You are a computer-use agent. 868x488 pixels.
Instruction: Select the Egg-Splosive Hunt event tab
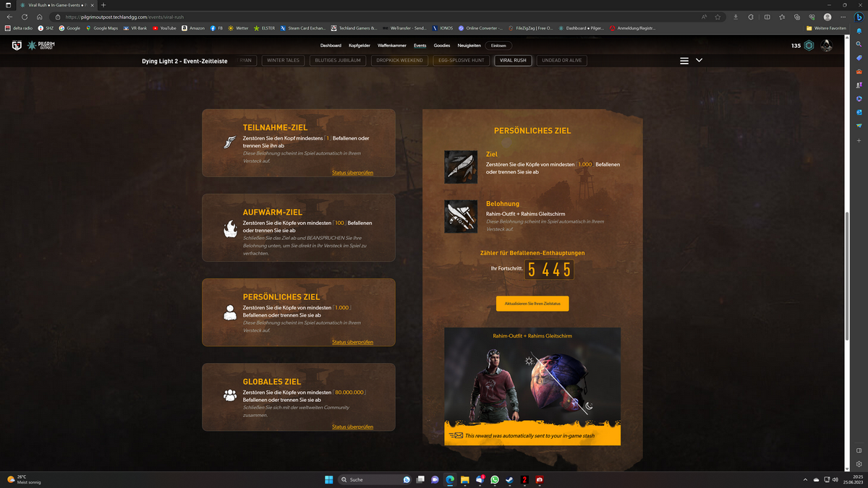point(461,61)
